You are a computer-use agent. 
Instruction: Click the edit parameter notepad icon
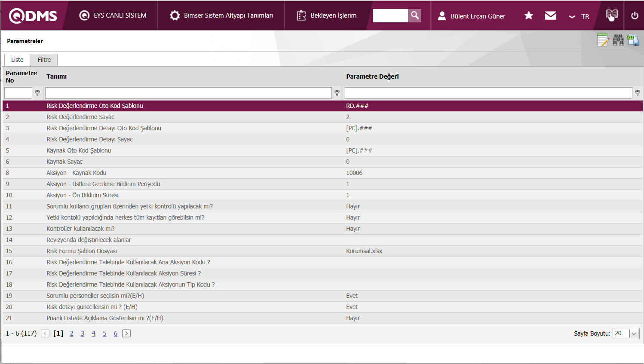(x=603, y=40)
